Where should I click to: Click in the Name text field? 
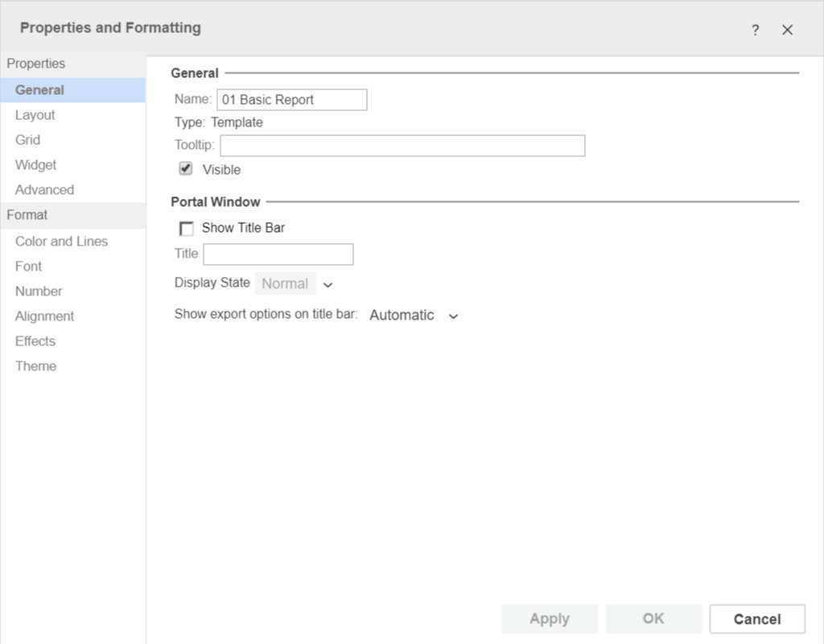[291, 100]
